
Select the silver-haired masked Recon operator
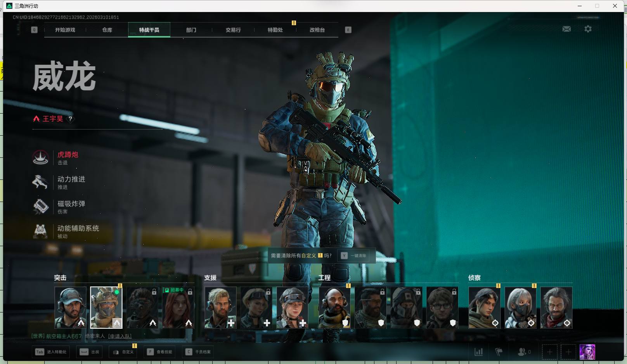[520, 308]
